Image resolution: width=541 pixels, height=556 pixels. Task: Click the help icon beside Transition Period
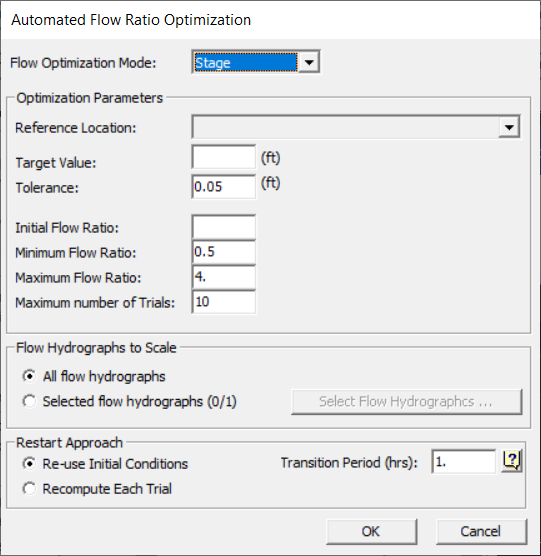(x=512, y=461)
